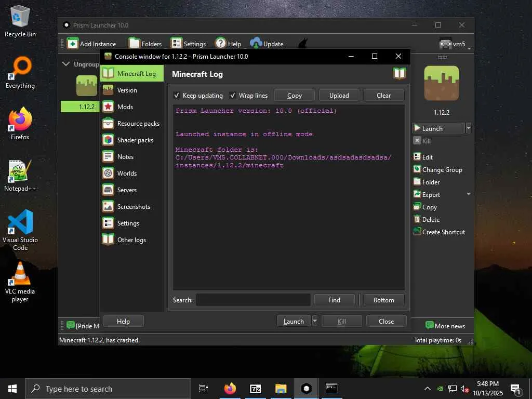This screenshot has width=532, height=399.
Task: Click the Pride news item in status area
Action: (83, 326)
